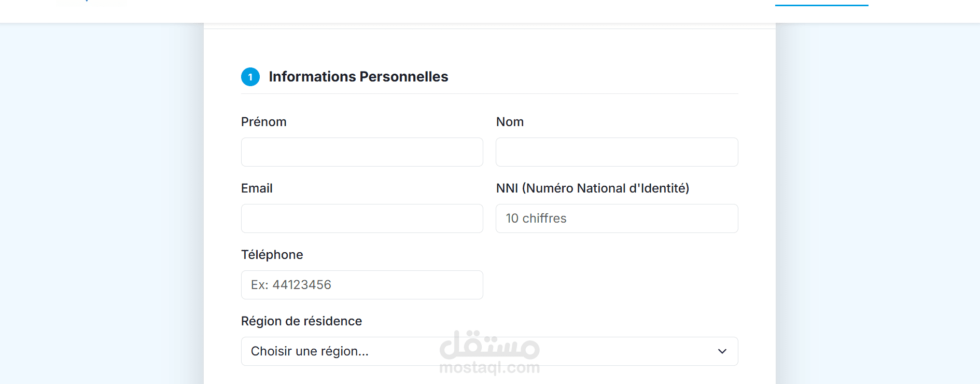Click the partially visible logo top left

(91, 3)
